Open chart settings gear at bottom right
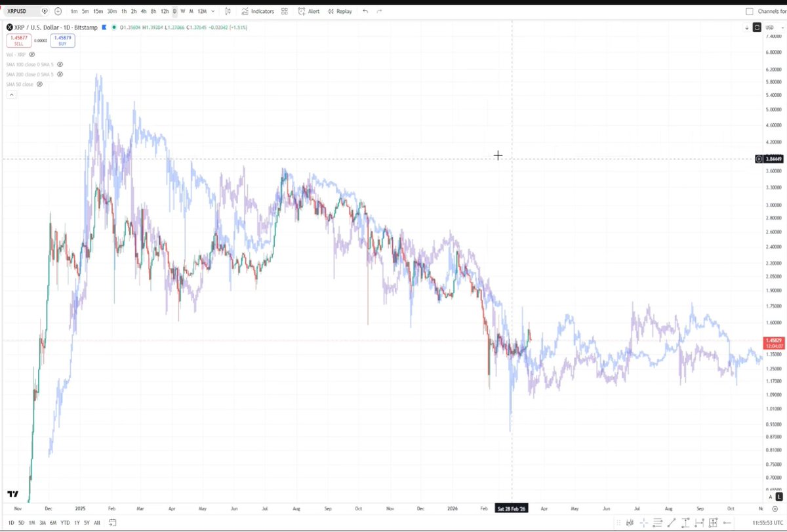The image size is (787, 532). [775, 508]
